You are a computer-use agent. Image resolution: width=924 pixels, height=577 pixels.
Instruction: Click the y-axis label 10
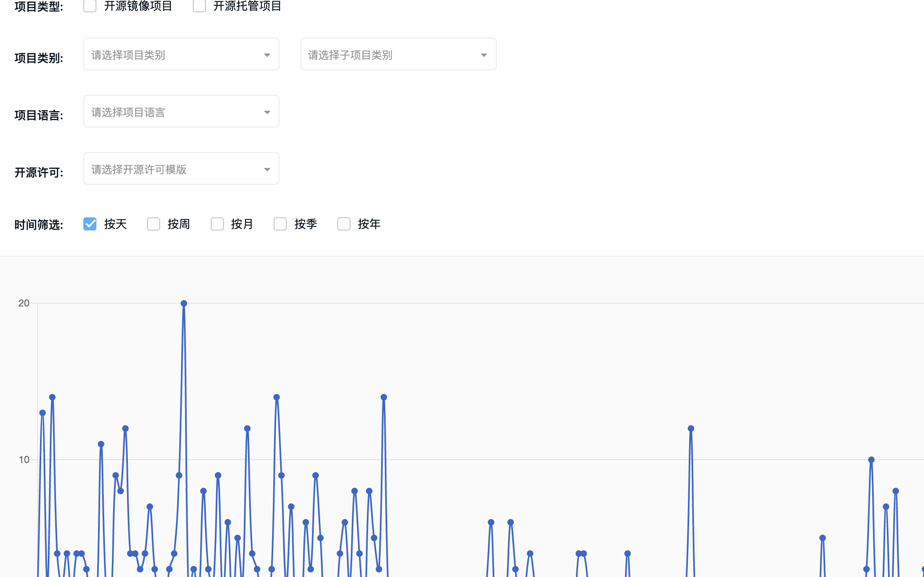pyautogui.click(x=24, y=460)
